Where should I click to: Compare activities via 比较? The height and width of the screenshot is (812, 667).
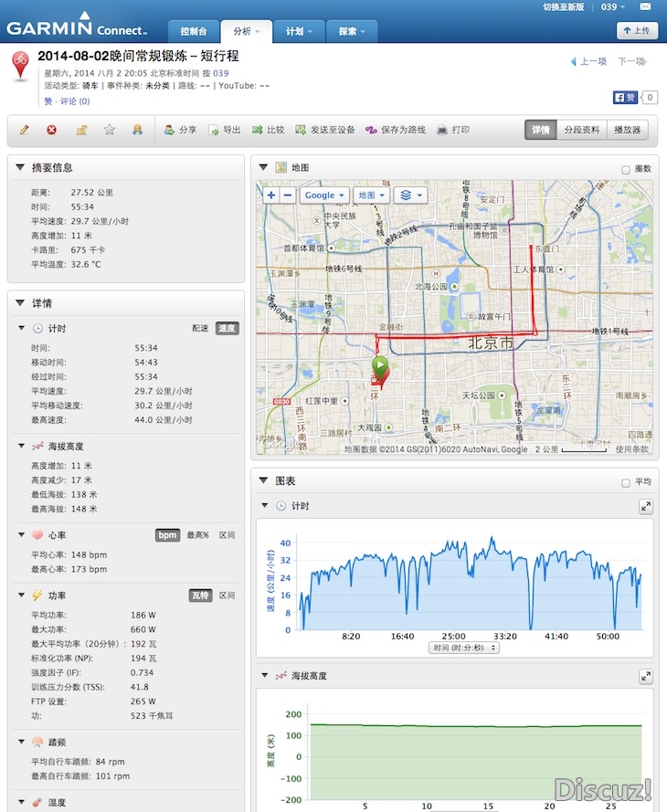click(269, 130)
